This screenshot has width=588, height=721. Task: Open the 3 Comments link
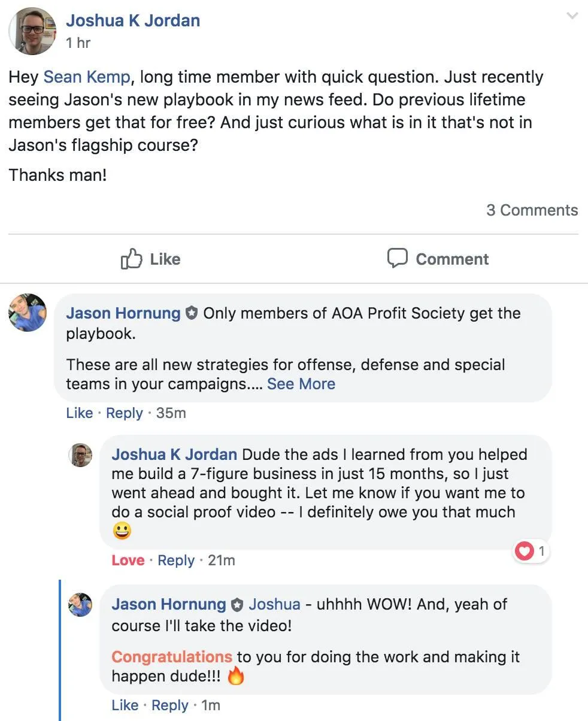tap(532, 210)
